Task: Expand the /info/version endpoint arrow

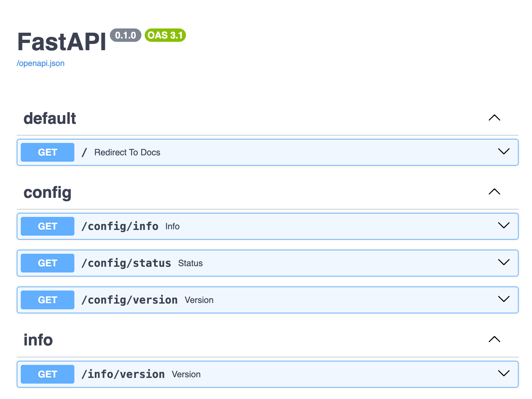Action: [504, 374]
